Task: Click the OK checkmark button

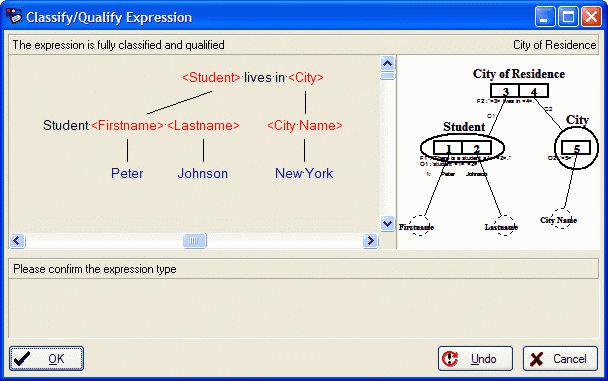Action: (46, 359)
